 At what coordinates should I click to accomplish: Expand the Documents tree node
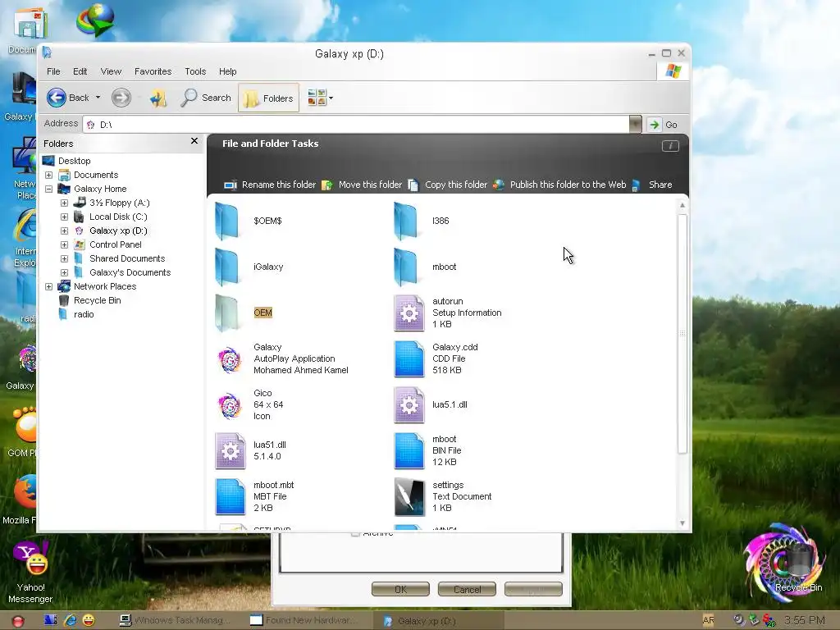point(48,176)
